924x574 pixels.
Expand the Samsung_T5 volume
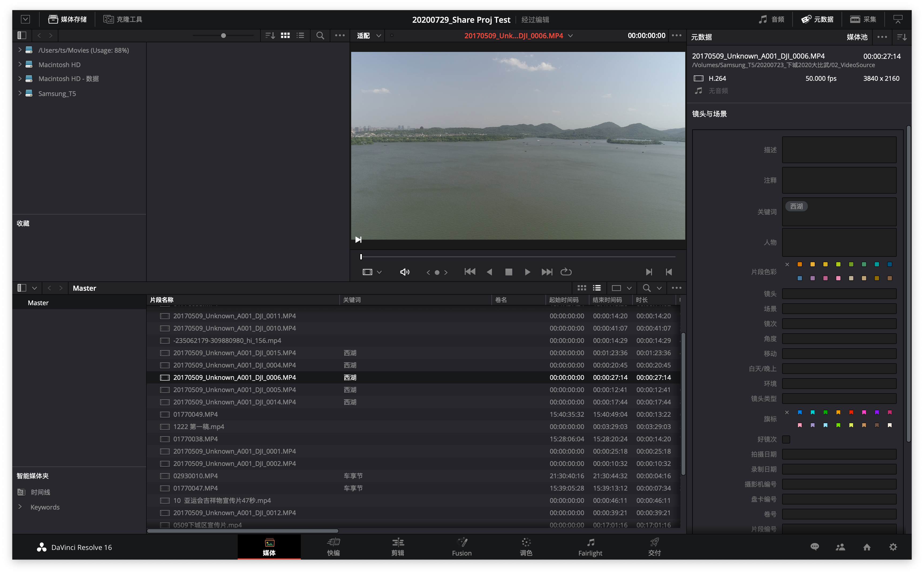coord(20,93)
